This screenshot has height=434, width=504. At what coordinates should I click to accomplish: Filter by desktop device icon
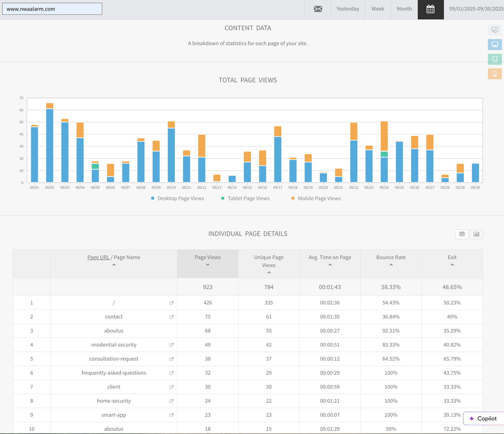click(495, 44)
